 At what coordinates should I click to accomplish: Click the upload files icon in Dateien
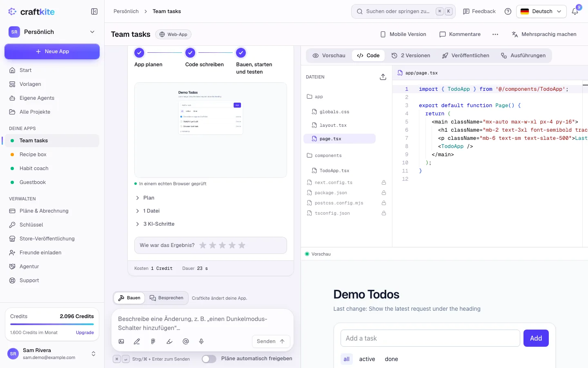point(383,77)
